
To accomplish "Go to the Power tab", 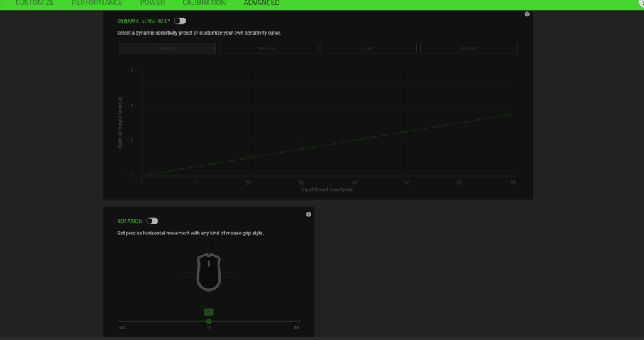I will [152, 3].
